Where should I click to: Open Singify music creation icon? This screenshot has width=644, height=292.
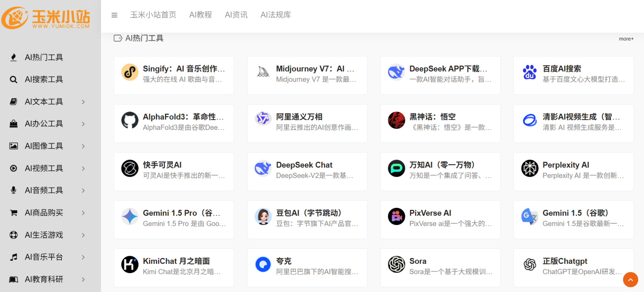(x=130, y=72)
